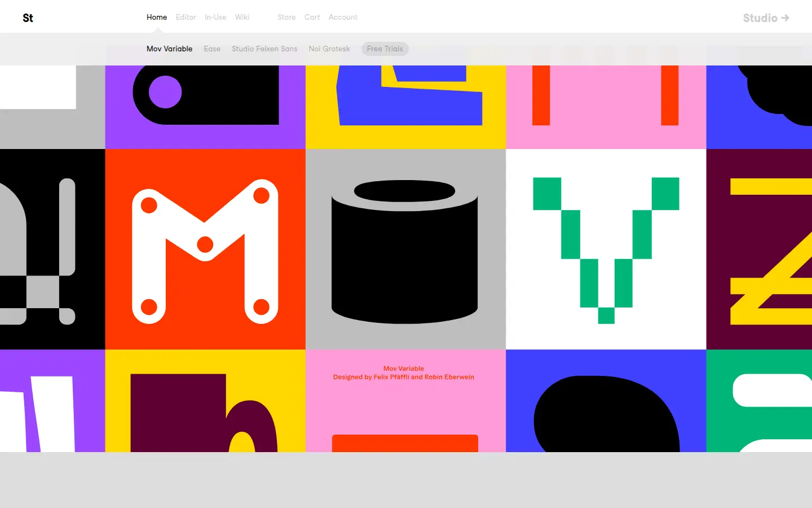Select the white M on red tile

pos(205,249)
